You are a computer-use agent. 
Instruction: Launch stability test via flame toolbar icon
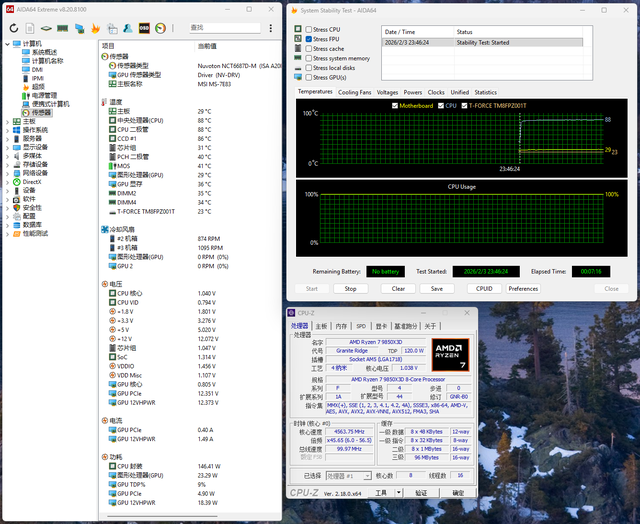pos(95,28)
